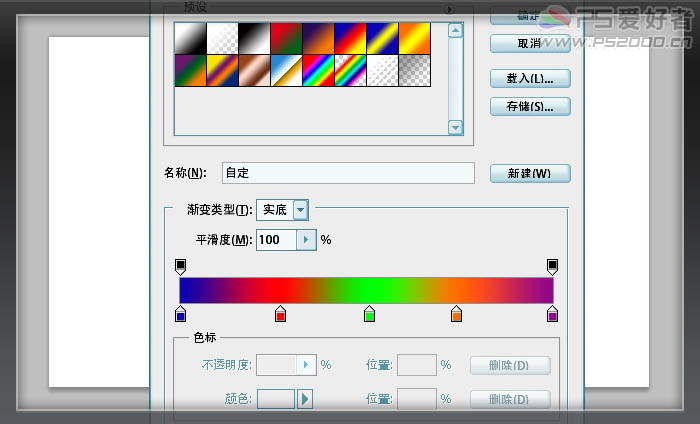
Task: Click the orange color stop
Action: 456,314
